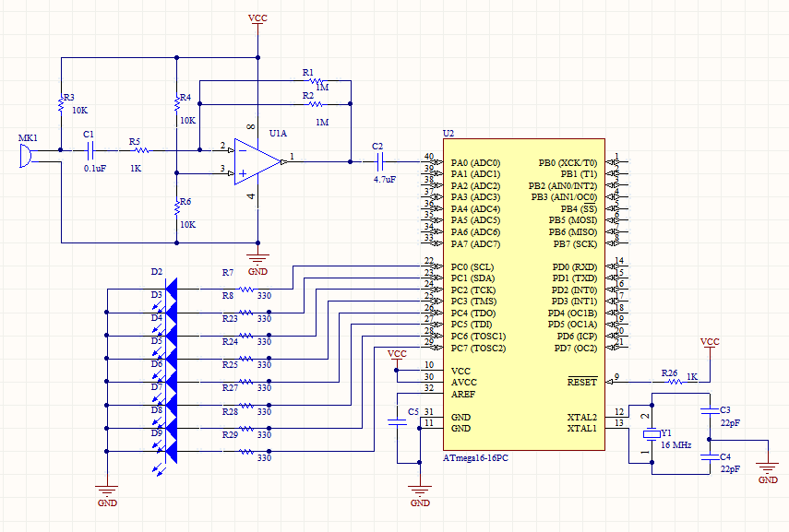Click the GND symbol under the LED column
Viewport: 789px width, 532px height.
click(107, 494)
